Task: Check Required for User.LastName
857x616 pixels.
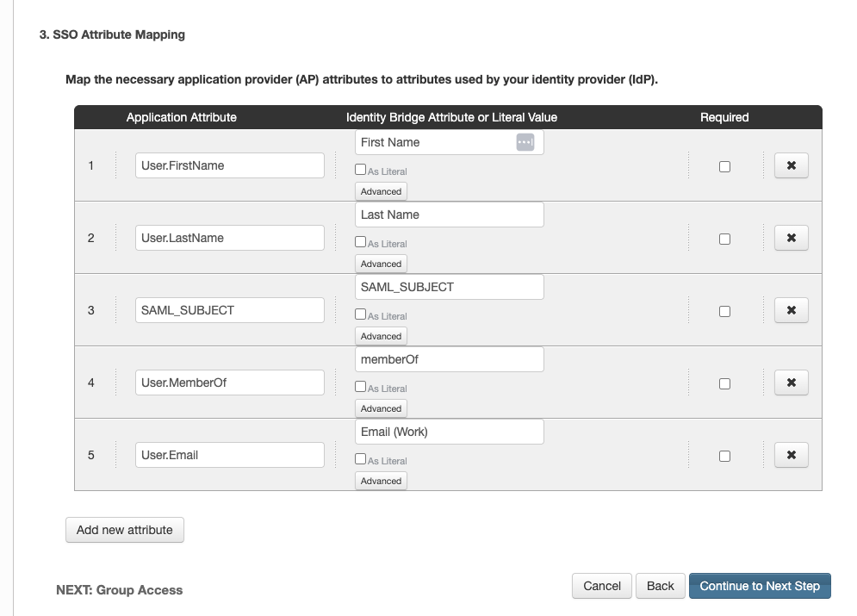Action: [724, 239]
